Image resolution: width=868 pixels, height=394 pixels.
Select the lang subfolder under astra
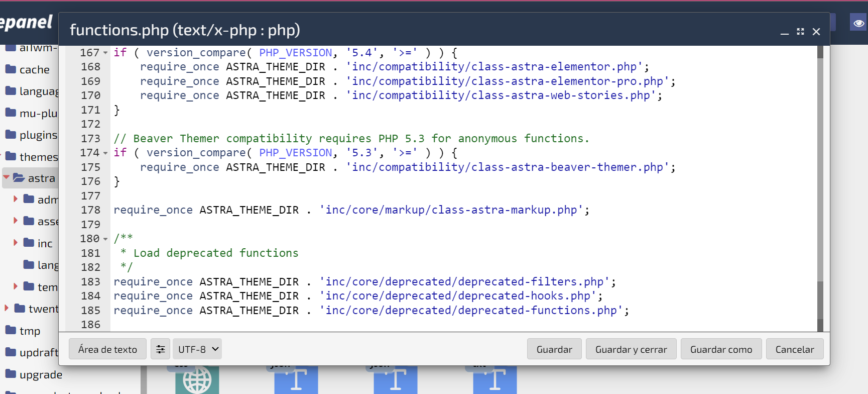click(x=48, y=265)
